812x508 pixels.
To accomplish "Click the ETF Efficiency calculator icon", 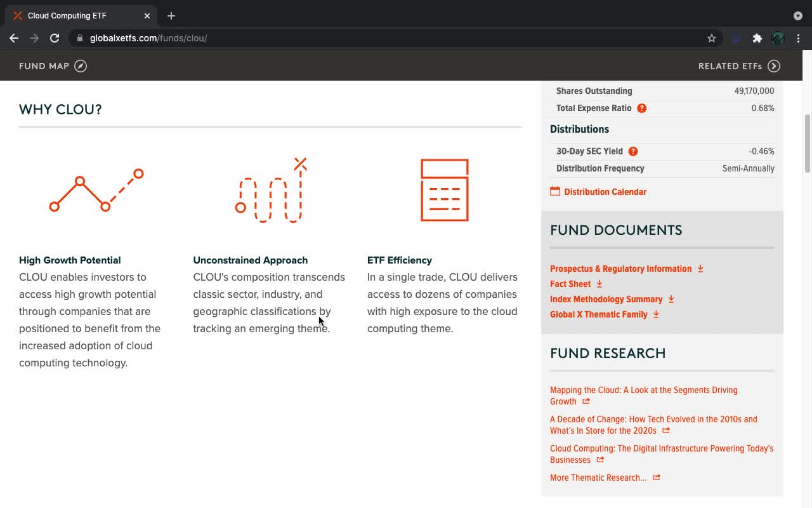I will (x=445, y=190).
